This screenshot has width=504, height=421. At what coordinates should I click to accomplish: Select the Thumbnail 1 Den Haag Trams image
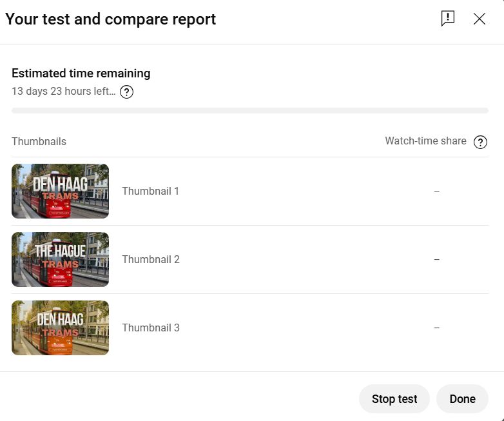pyautogui.click(x=60, y=191)
